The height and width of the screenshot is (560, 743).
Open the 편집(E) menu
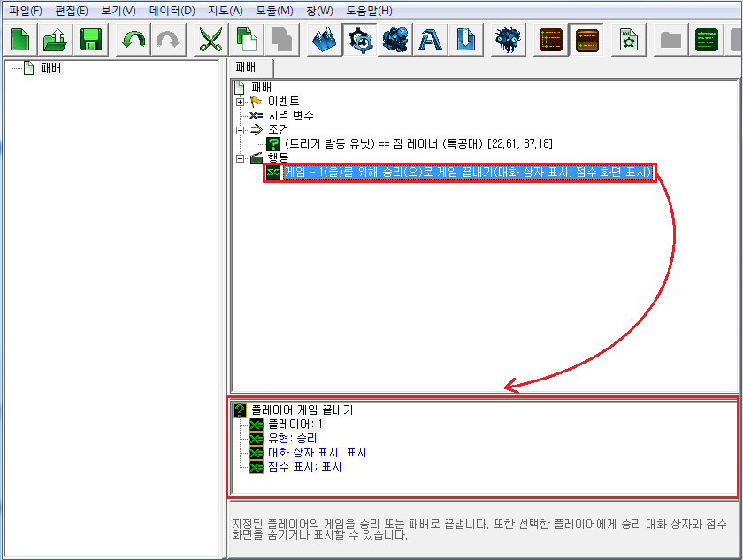pos(72,11)
